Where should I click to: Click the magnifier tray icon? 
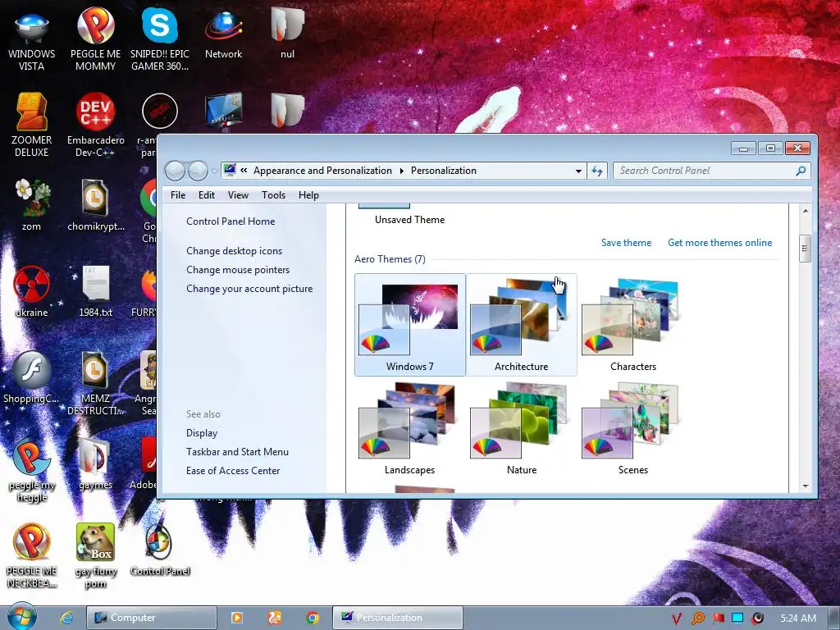698,619
